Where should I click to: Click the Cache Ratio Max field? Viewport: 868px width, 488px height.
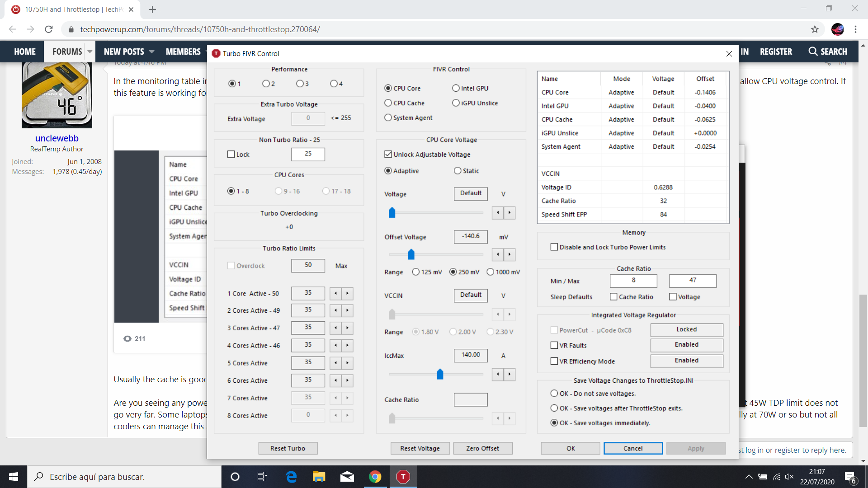point(693,281)
